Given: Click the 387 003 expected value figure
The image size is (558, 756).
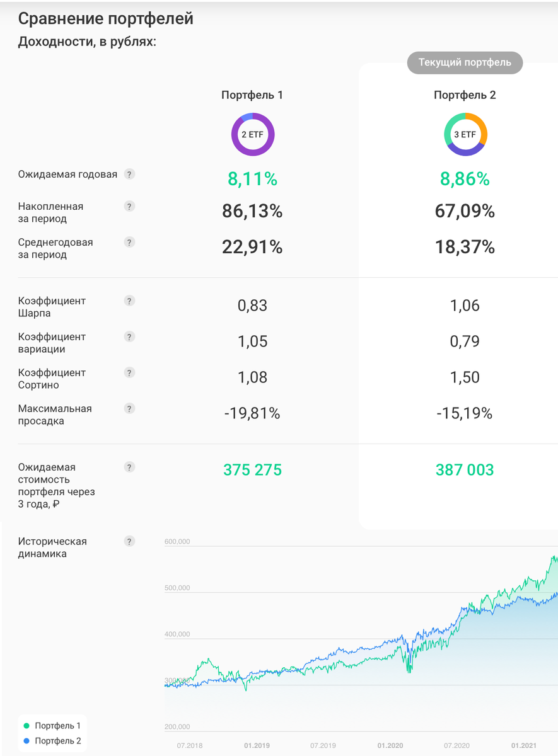Looking at the screenshot, I should [x=465, y=469].
